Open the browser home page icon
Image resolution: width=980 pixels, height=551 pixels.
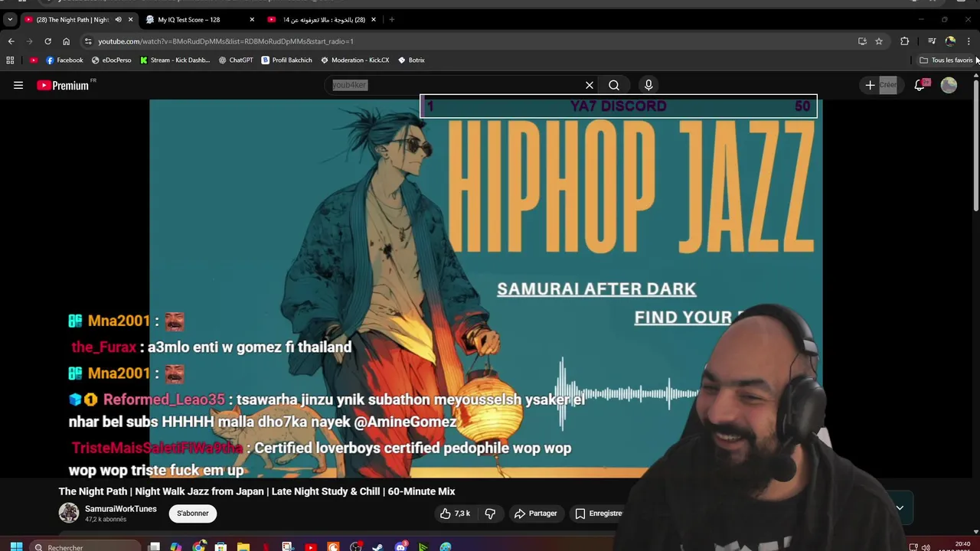pyautogui.click(x=66, y=41)
